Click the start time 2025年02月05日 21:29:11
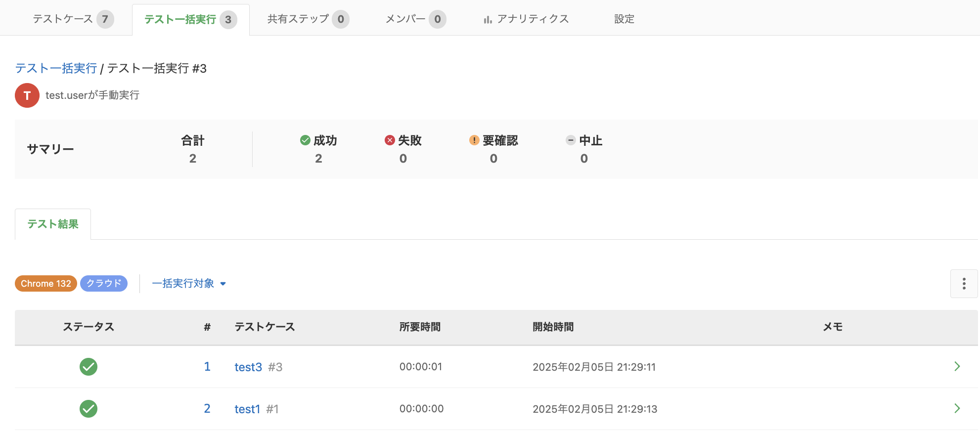Screen dimensions: 980x432 (594, 367)
